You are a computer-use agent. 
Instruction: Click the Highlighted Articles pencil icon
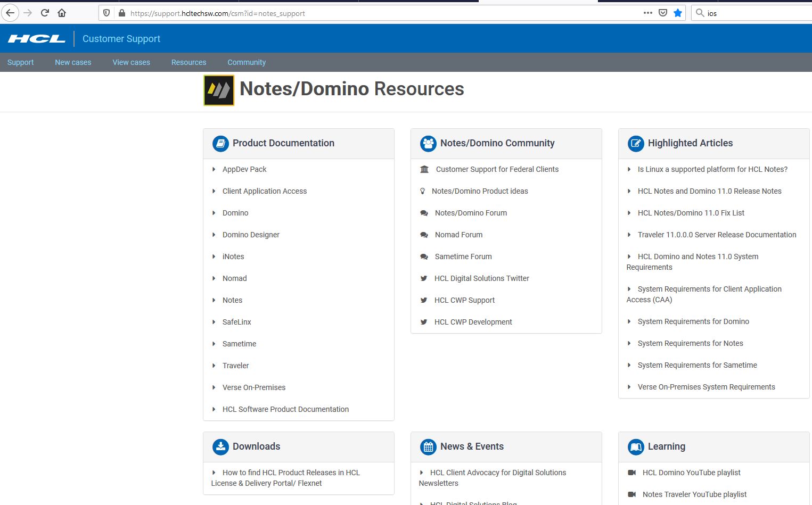635,143
